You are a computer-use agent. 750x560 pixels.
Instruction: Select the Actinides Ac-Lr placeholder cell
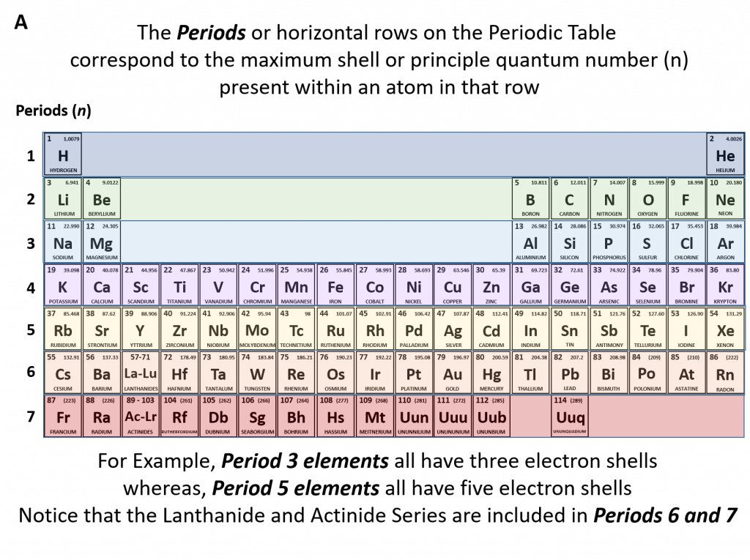tap(140, 417)
